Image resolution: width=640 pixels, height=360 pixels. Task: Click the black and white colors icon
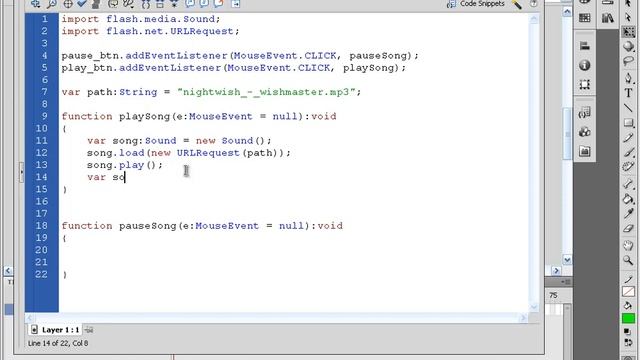[628, 331]
